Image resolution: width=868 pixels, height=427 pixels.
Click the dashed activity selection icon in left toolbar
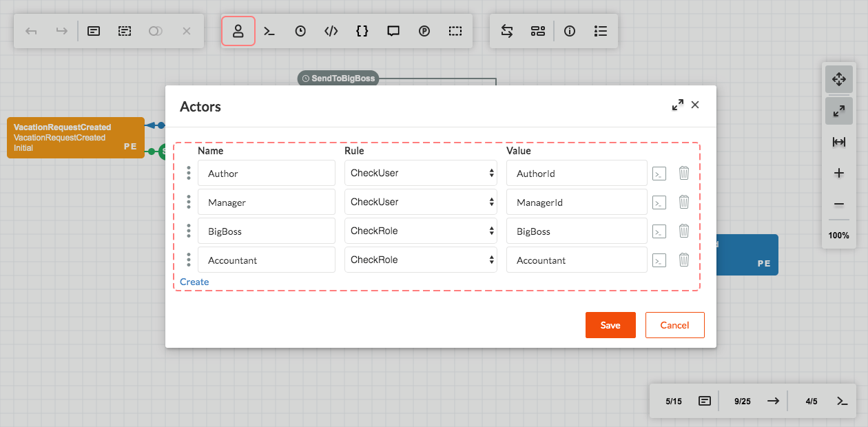(125, 31)
